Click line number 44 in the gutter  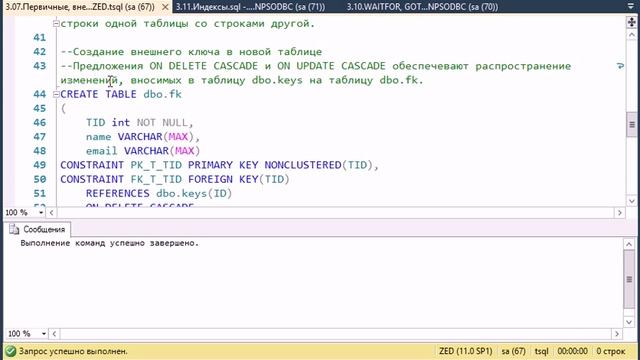40,94
